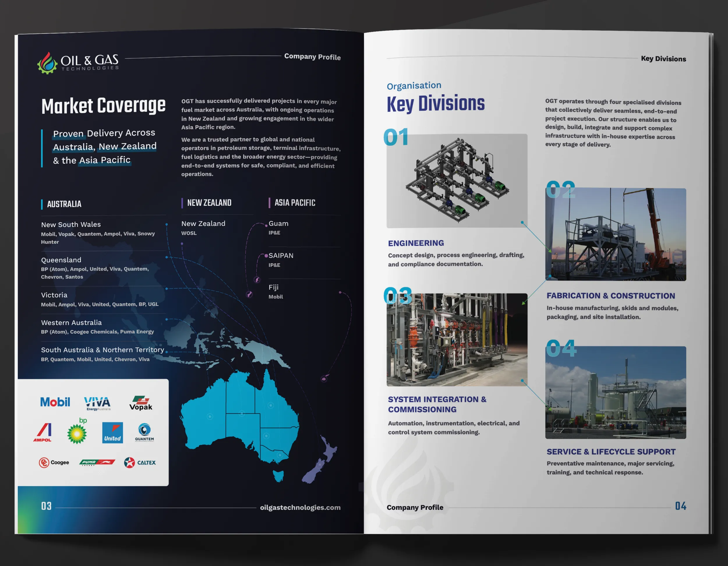Image resolution: width=728 pixels, height=566 pixels.
Task: Click the System Integration pipework photo
Action: (x=457, y=340)
